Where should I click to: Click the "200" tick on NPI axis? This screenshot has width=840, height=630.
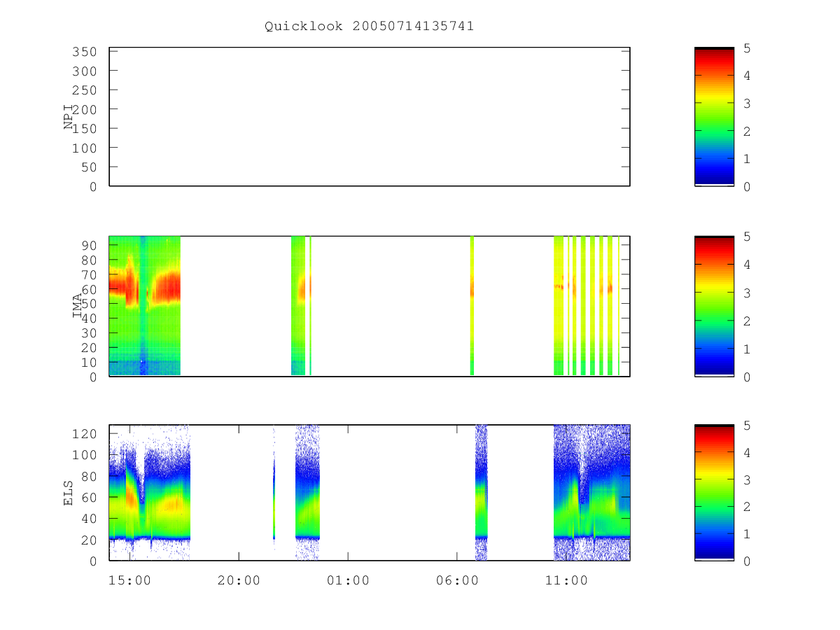coord(84,110)
